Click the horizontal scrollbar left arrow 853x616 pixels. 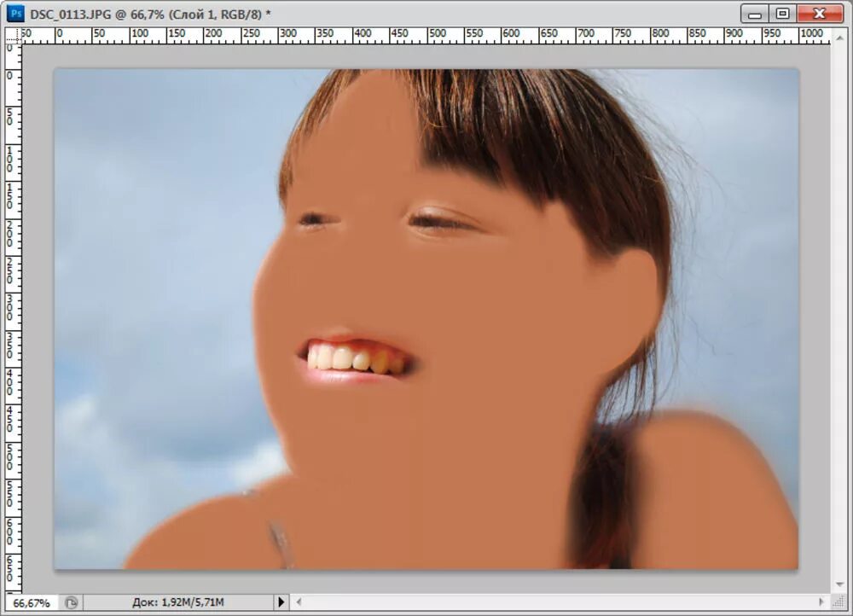(298, 601)
